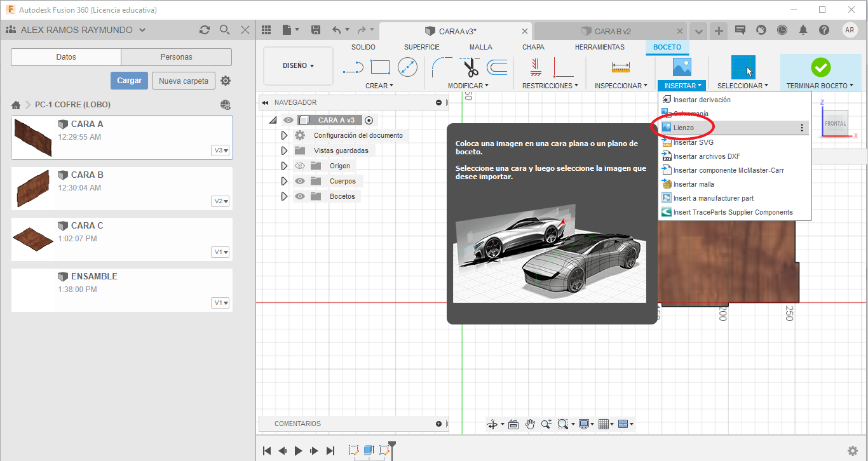
Task: Open the data panel search icon
Action: (224, 30)
